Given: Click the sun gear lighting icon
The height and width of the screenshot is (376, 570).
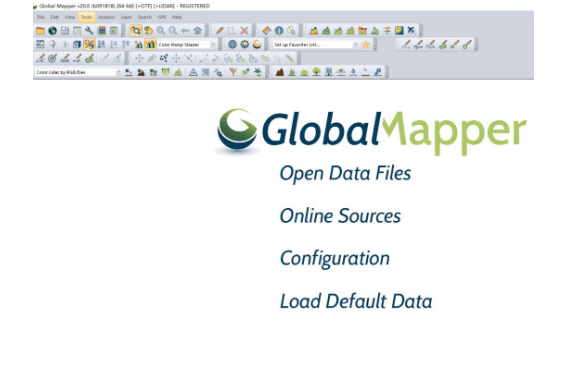Looking at the screenshot, I should 245,44.
